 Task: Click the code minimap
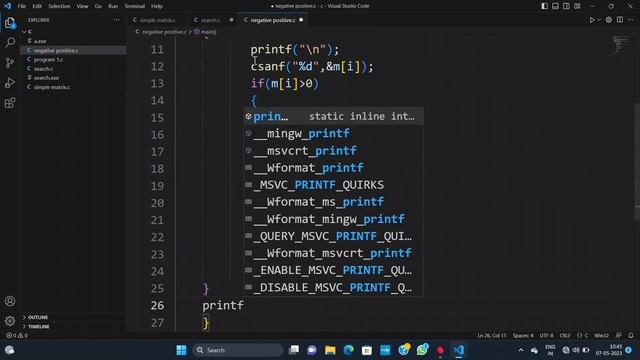point(620,44)
